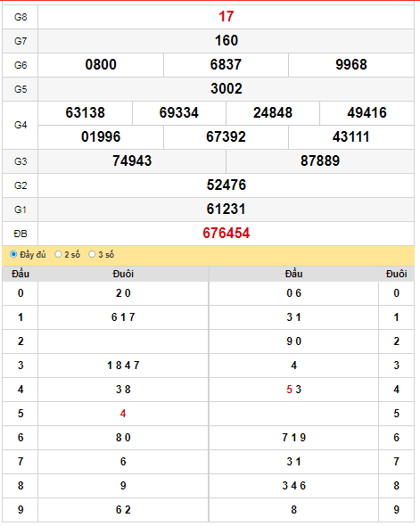The width and height of the screenshot is (420, 526).
Task: Click the rightmost "Đuôi" column header
Action: [397, 274]
